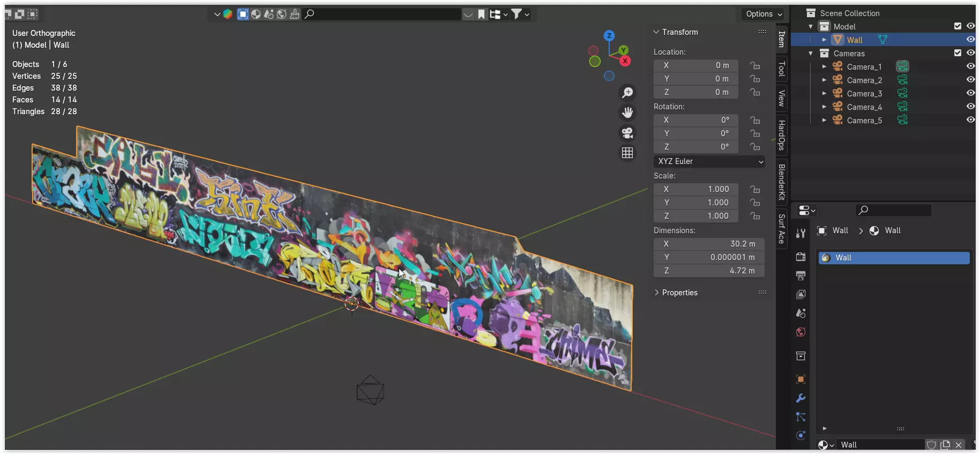
Task: Open the Options dropdown
Action: pos(764,14)
